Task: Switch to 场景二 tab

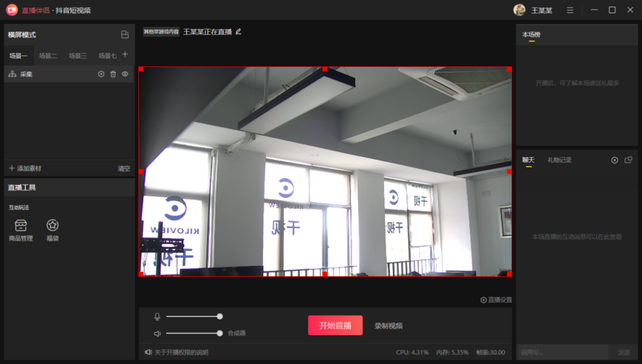Action: [x=48, y=56]
